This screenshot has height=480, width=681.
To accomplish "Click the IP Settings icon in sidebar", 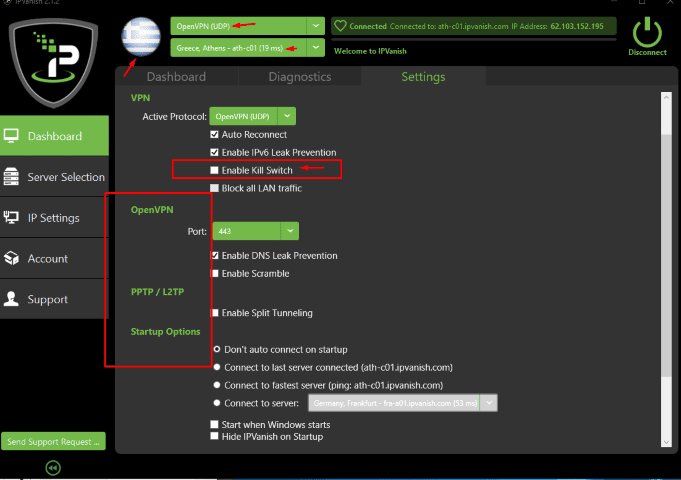I will (12, 218).
